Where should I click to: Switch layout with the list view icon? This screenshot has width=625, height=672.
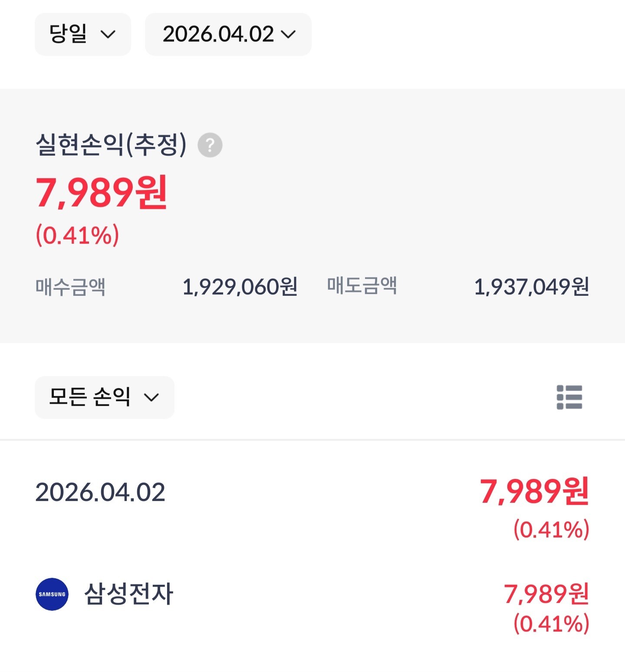point(569,397)
